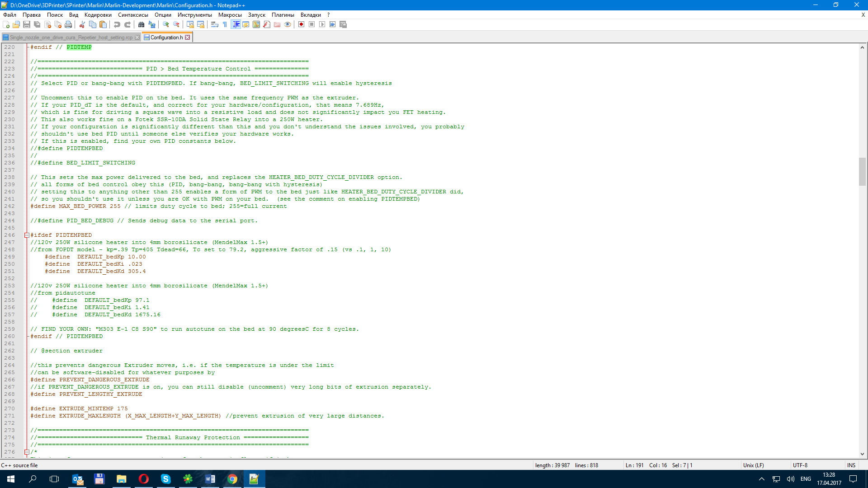Click the Print toolbar icon
The image size is (868, 488).
coord(68,24)
